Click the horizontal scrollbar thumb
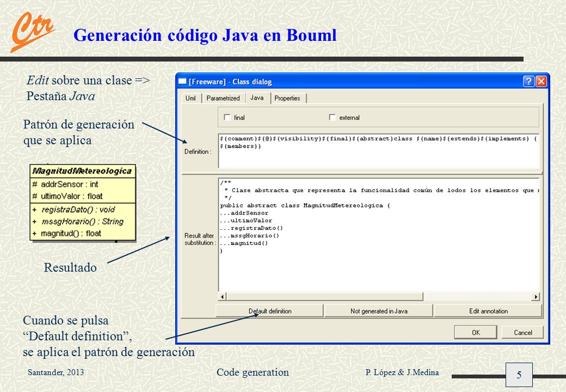This screenshot has width=566, height=392. 324,297
